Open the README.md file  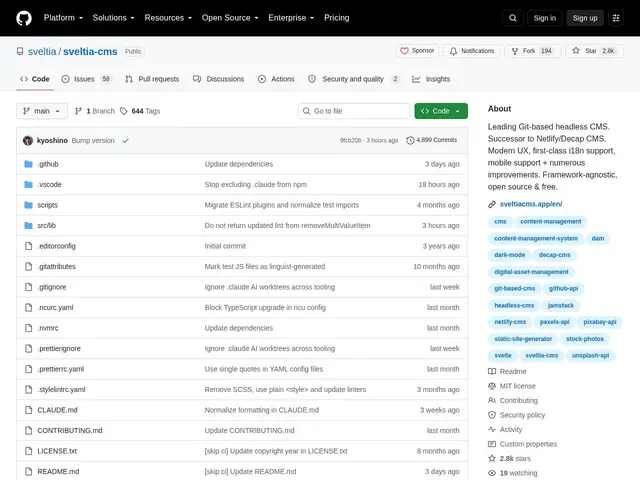point(58,471)
